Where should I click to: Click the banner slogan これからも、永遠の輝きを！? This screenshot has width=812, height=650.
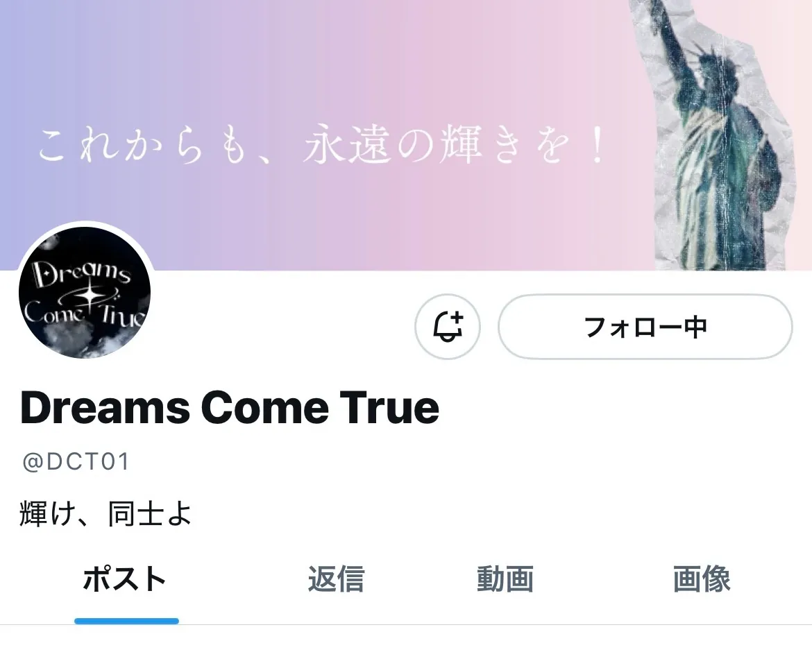(322, 144)
